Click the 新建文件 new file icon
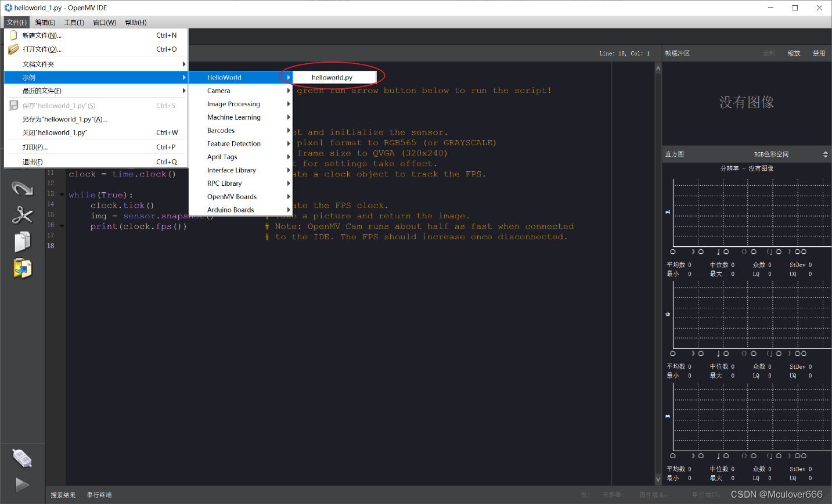This screenshot has width=832, height=504. click(13, 35)
